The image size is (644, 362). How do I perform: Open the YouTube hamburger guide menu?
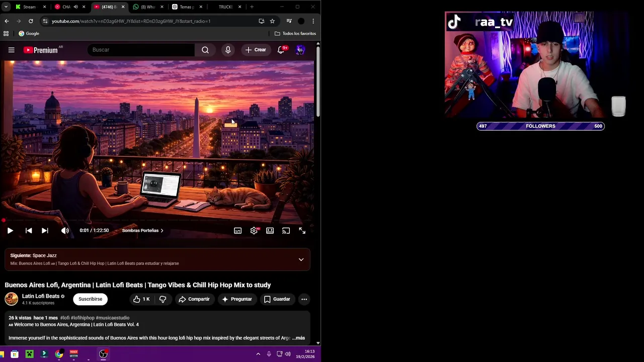pos(11,50)
